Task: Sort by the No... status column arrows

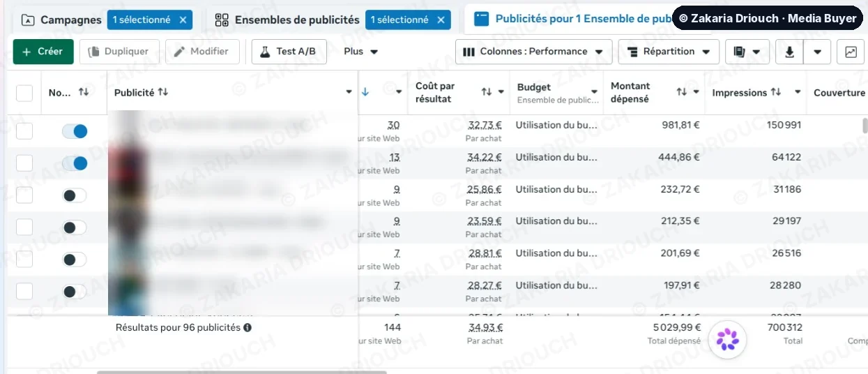Action: (x=84, y=92)
